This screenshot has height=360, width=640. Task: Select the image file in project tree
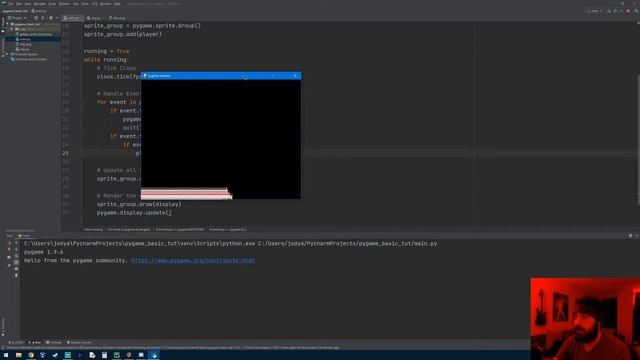[x=35, y=34]
